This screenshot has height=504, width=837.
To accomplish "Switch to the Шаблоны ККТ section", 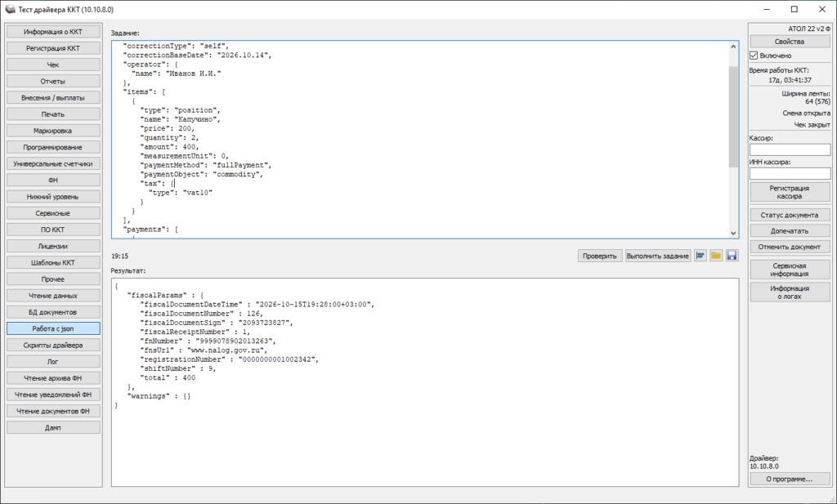I will (53, 264).
